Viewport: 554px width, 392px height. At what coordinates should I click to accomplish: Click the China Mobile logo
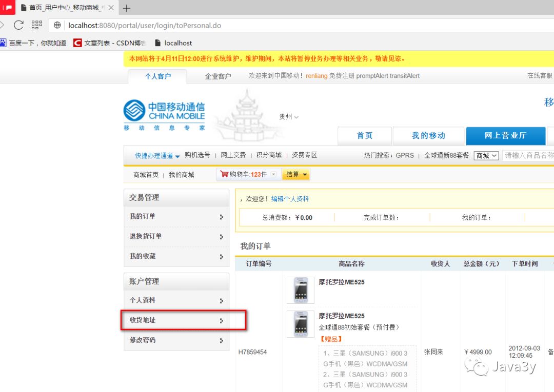click(x=164, y=115)
